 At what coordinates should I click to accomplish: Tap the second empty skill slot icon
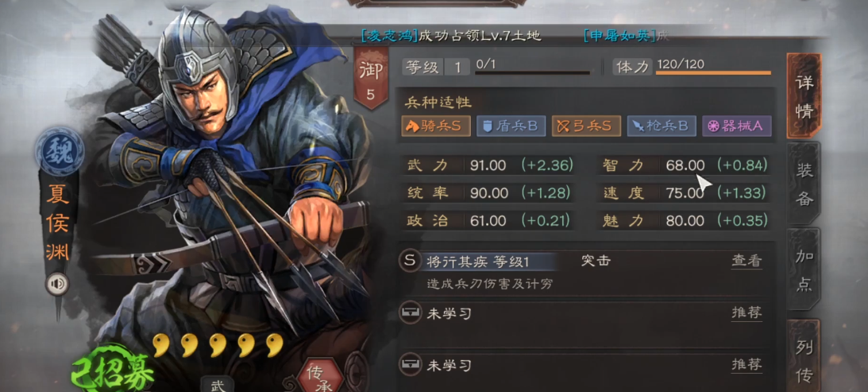point(410,365)
